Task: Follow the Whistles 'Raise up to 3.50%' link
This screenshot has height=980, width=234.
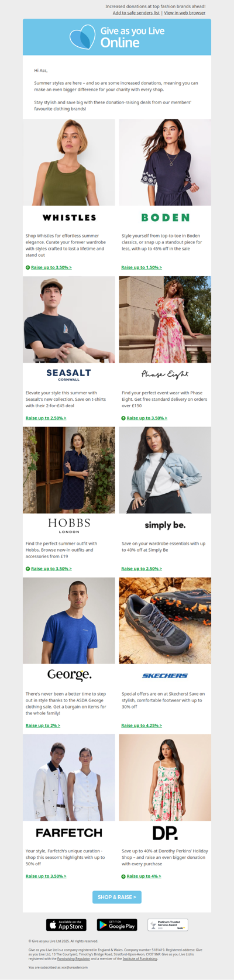Action: 51,267
